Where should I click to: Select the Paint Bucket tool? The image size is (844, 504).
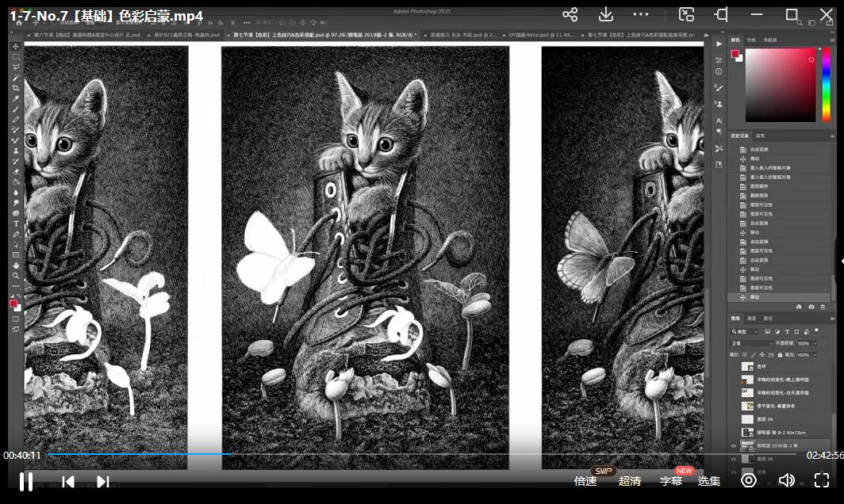coord(16,181)
